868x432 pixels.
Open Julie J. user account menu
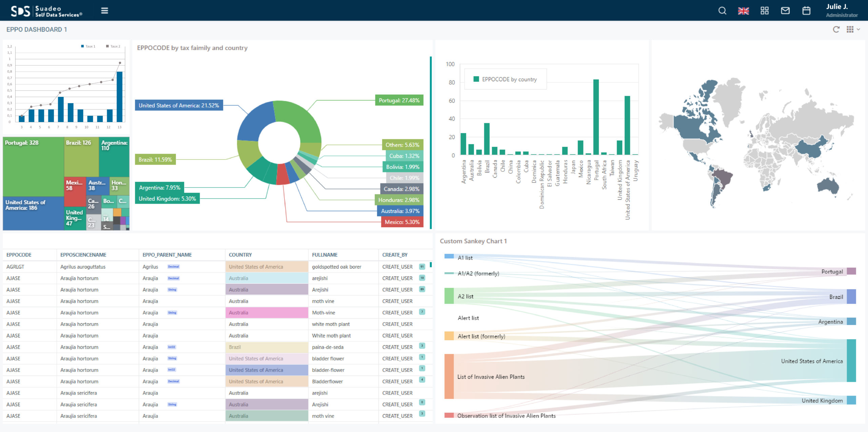[x=842, y=11]
